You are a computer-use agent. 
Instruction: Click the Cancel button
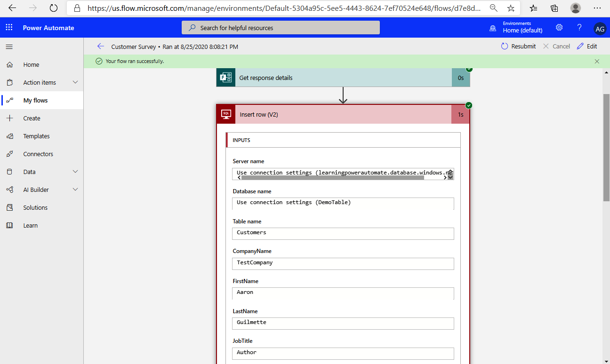click(x=556, y=46)
